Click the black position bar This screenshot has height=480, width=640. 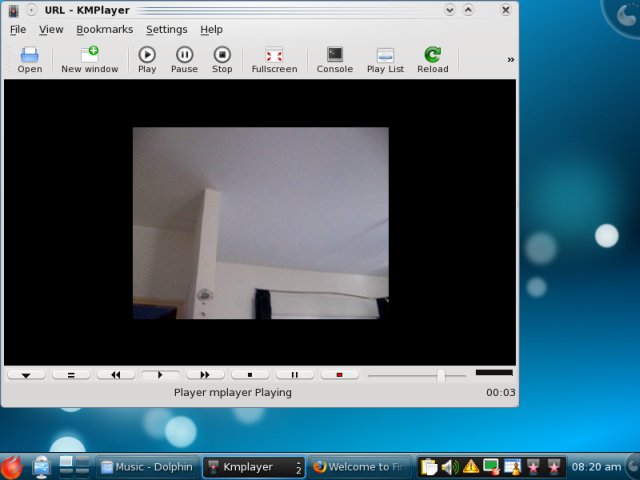tap(494, 373)
